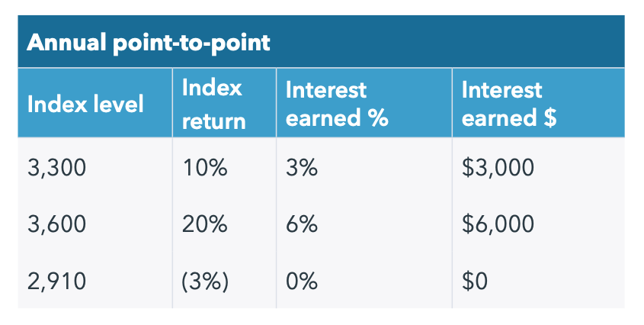Select the 3,600 index level cell
644x325 pixels.
point(57,224)
